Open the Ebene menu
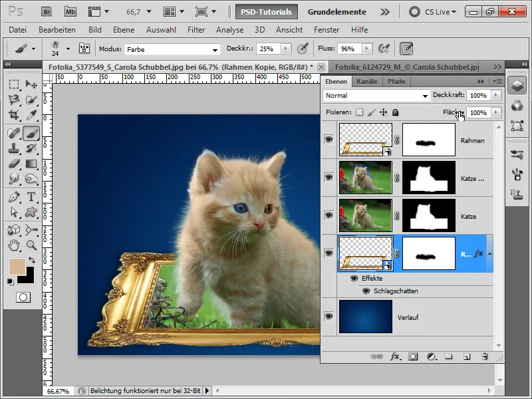The image size is (532, 399). (x=124, y=30)
